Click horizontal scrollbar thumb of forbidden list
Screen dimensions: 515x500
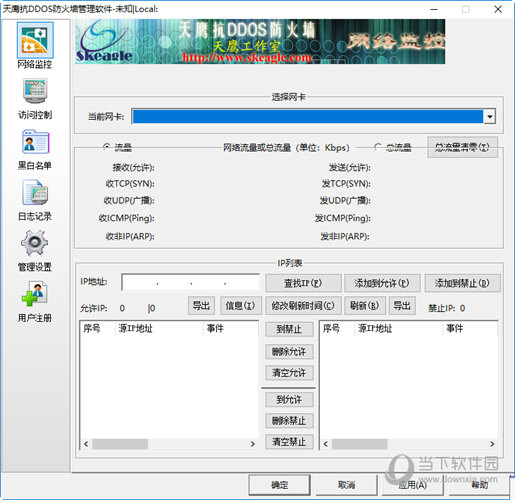pyautogui.click(x=360, y=444)
